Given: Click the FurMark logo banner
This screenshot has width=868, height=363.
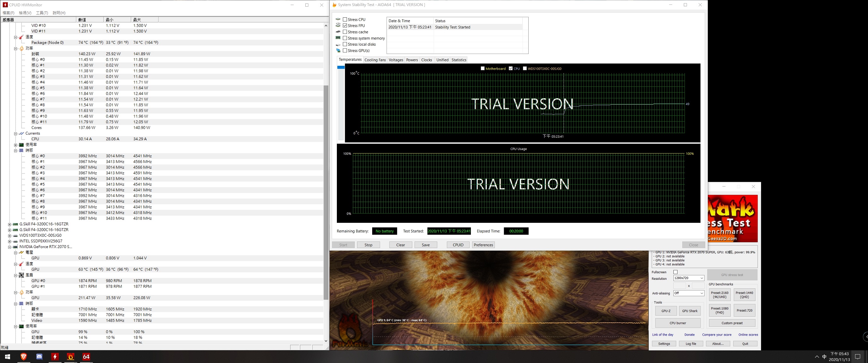Looking at the screenshot, I should click(x=733, y=218).
